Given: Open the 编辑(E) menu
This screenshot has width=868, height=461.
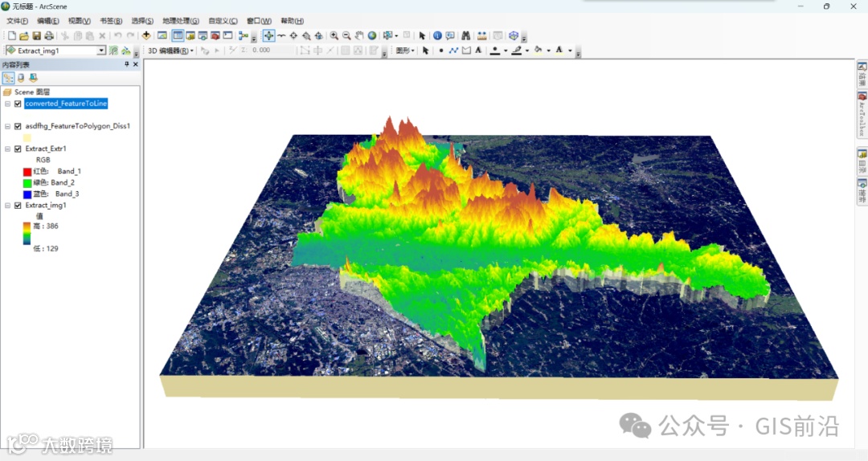Looking at the screenshot, I should click(x=48, y=21).
